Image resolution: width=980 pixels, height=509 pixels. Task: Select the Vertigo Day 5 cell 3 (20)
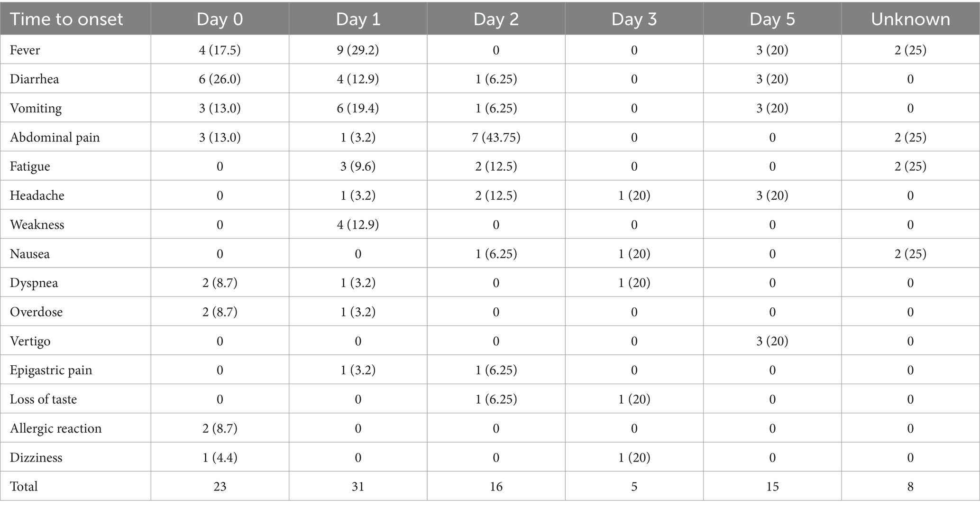pyautogui.click(x=772, y=341)
